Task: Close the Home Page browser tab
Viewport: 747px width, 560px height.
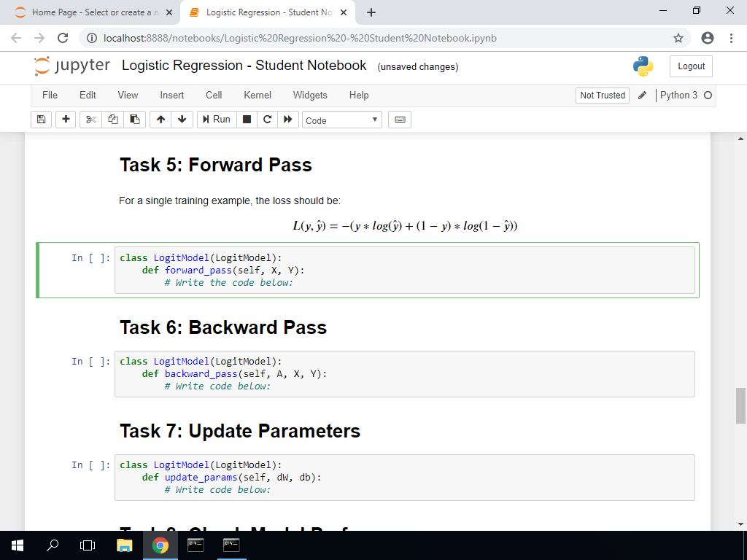Action: 169,12
